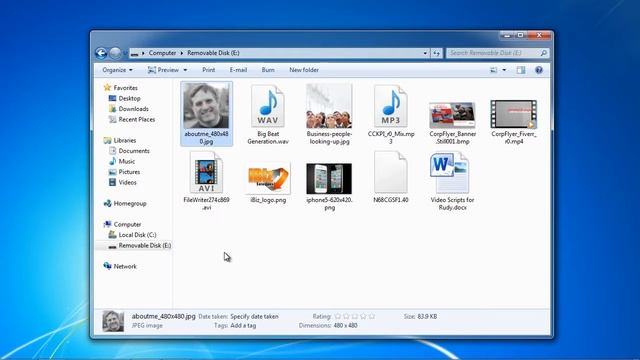The height and width of the screenshot is (360, 640).
Task: Open Libraries in the navigation pane
Action: [124, 140]
